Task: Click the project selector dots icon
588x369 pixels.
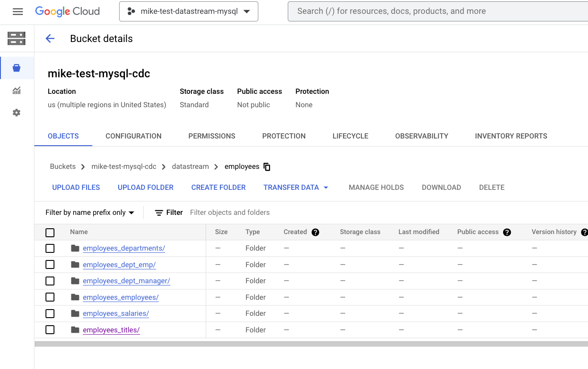Action: [x=131, y=12]
